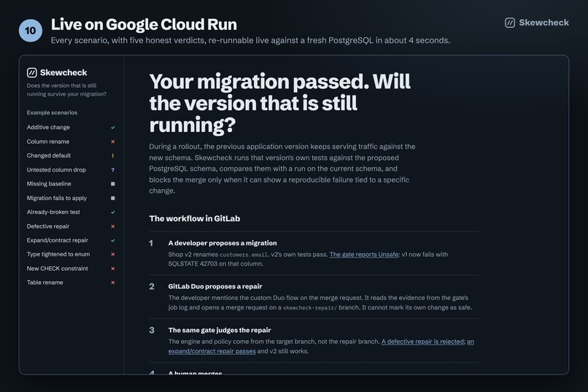Image resolution: width=588 pixels, height=392 pixels.
Task: Click 'Your migration passed' main headline
Action: 279,103
